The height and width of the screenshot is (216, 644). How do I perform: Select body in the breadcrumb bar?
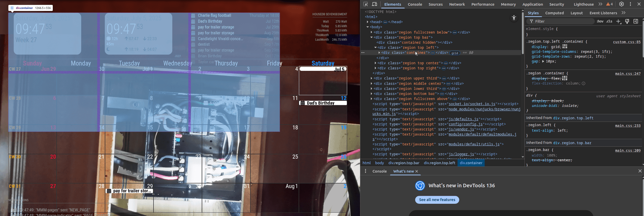tap(379, 163)
